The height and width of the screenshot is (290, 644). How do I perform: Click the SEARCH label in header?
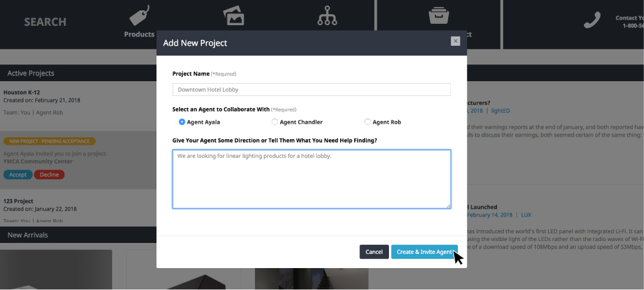coord(45,22)
